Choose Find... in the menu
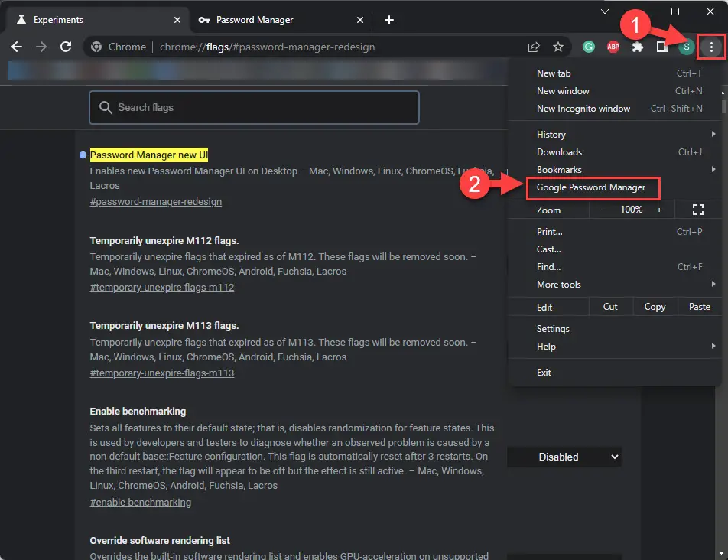This screenshot has width=728, height=560. (x=615, y=267)
